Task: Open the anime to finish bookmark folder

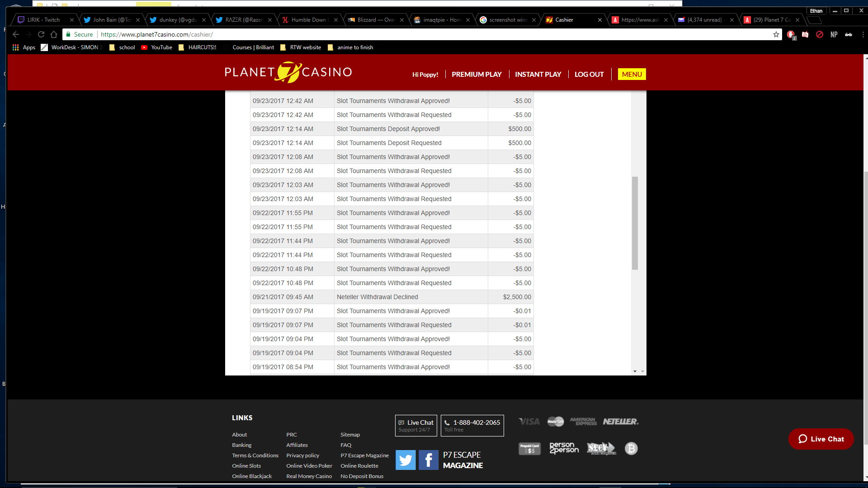Action: (x=350, y=47)
